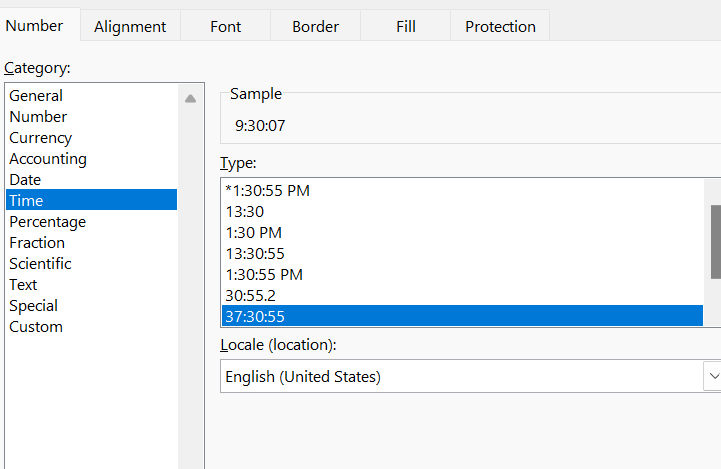Screen dimensions: 721x469
Task: Select the 13:30 time type
Action: pos(462,212)
